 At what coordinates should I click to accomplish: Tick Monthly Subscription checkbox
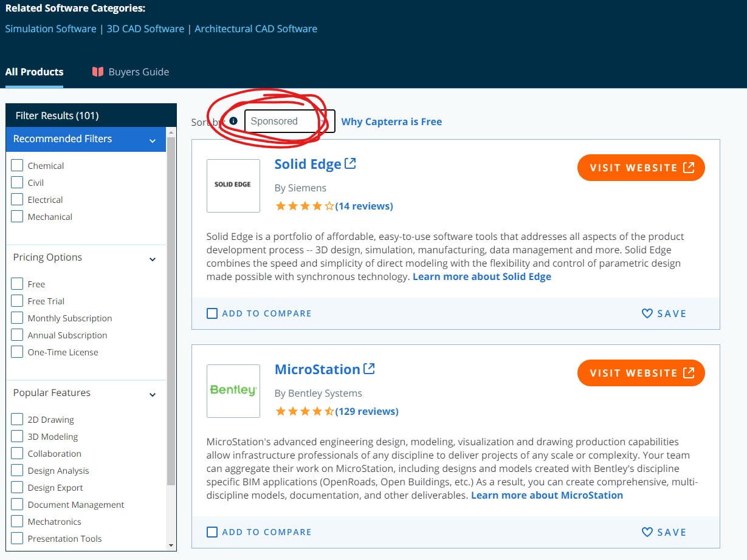tap(17, 318)
